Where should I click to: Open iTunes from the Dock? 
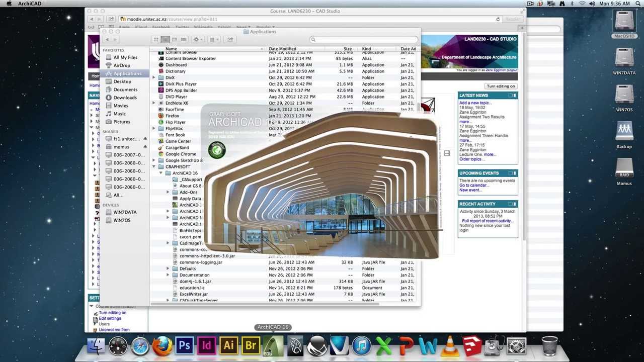pyautogui.click(x=361, y=346)
